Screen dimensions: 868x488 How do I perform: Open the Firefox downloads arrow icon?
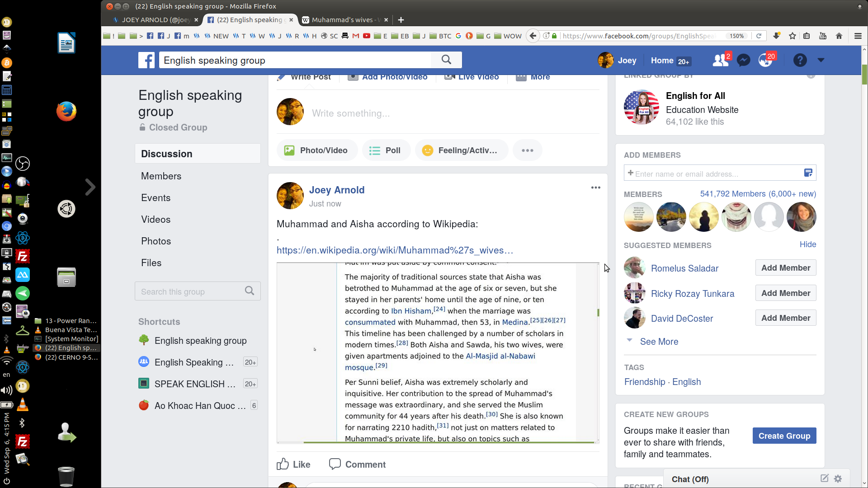pos(777,36)
